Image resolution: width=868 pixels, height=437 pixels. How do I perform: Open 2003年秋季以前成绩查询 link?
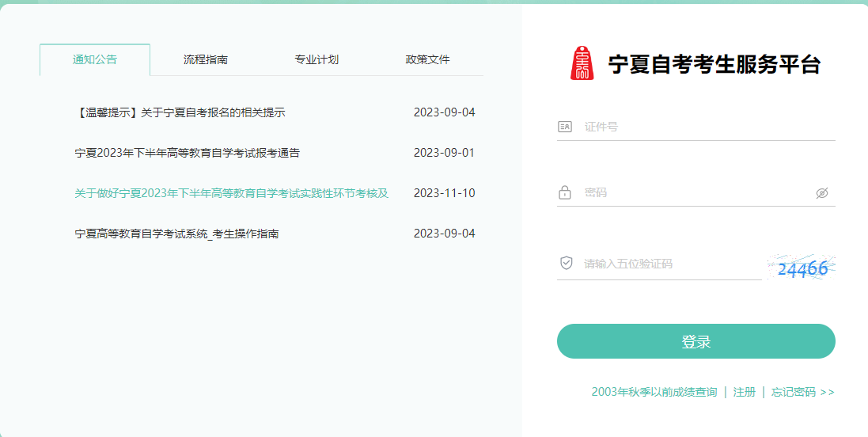coord(654,392)
